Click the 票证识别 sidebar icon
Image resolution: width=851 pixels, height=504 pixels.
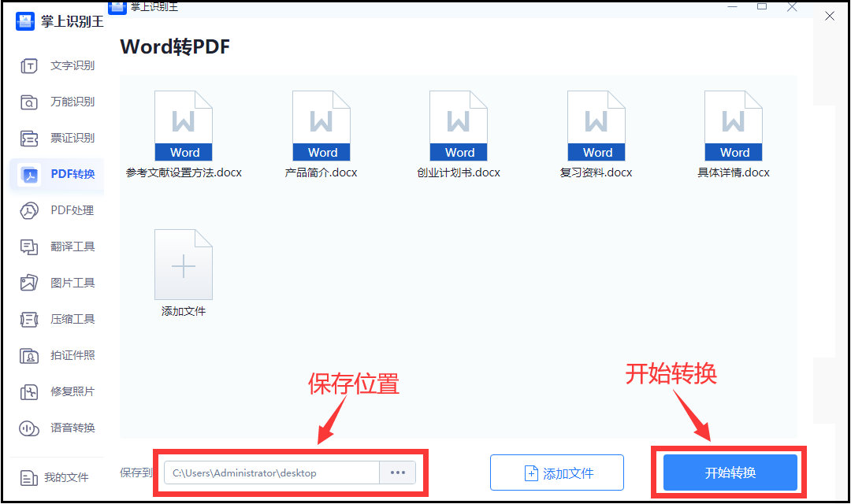29,139
